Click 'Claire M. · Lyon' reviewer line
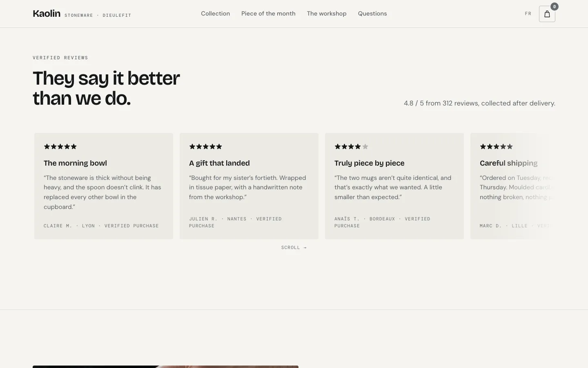Screen dimensions: 588x368 (101, 226)
